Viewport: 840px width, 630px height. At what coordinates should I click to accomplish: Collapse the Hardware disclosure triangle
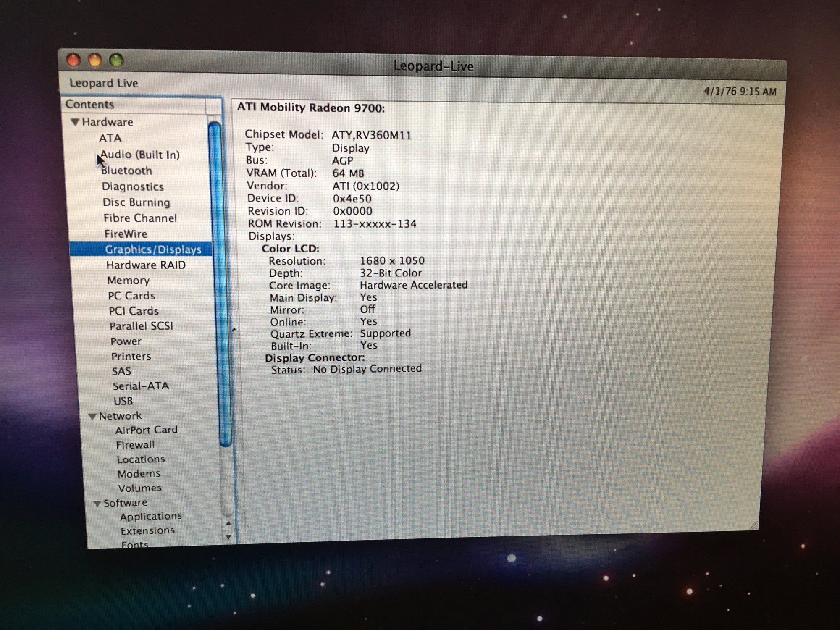[75, 122]
